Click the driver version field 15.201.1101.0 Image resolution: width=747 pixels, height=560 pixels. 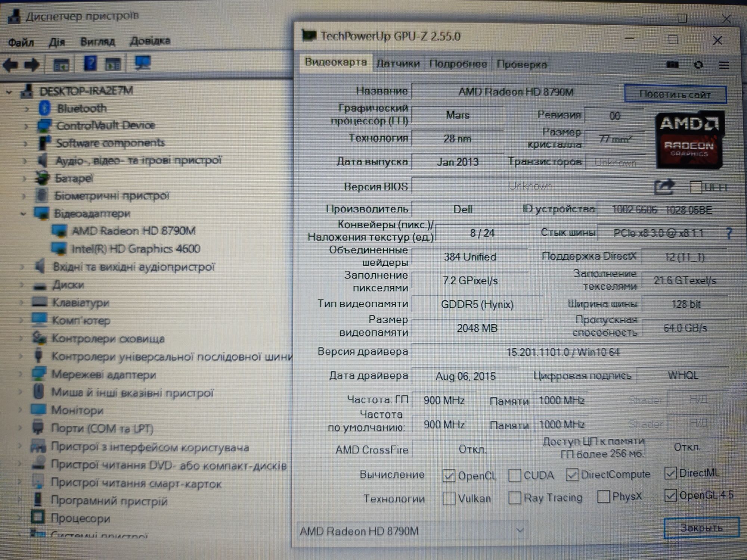coord(562,352)
